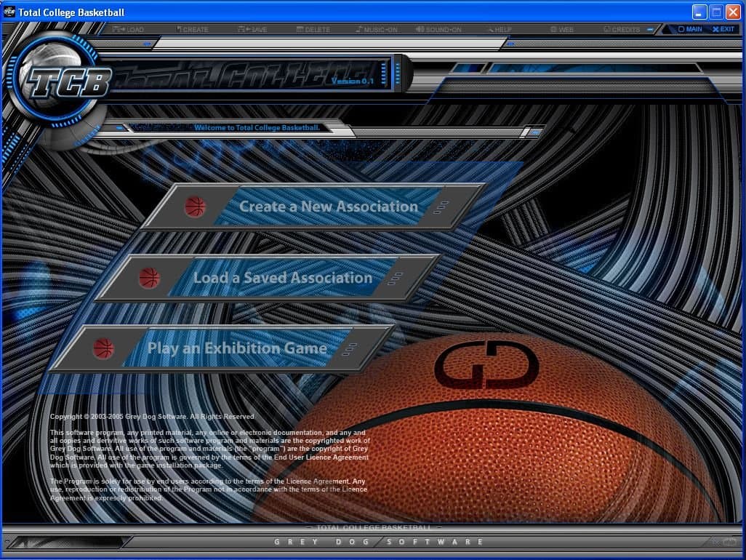The image size is (746, 560).
Task: Click the small blue minus after CREDITS
Action: pos(650,30)
